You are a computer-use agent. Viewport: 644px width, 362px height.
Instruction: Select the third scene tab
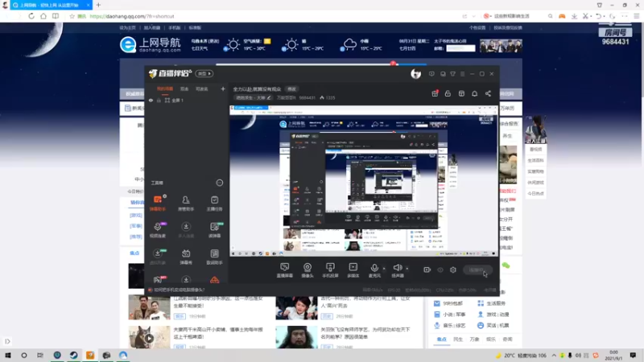pos(201,89)
